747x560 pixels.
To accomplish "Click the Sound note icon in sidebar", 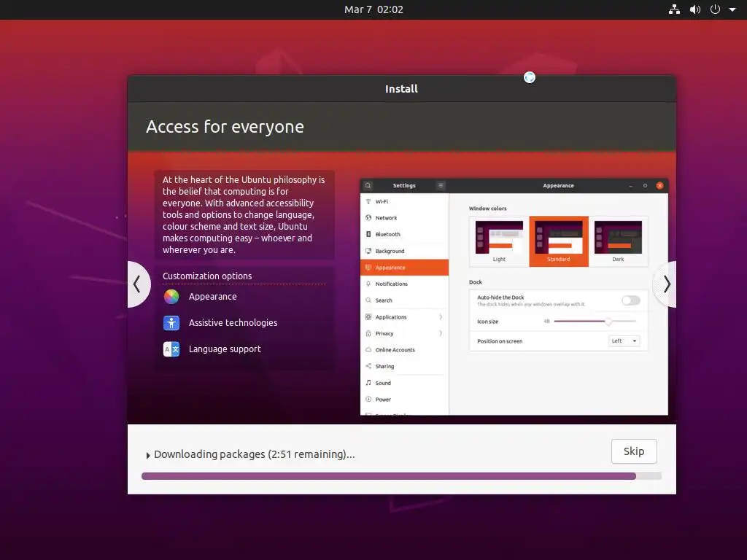I will point(368,383).
